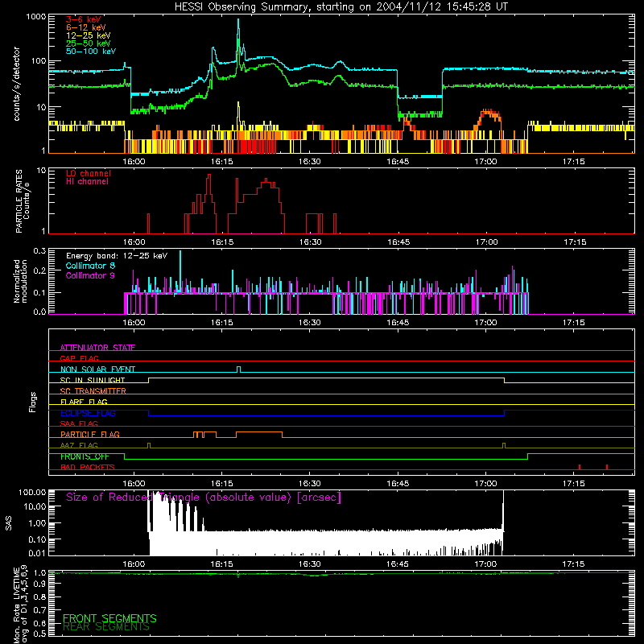Click 17:15 time label under particle rates panel
The width and height of the screenshot is (644, 644).
(575, 242)
